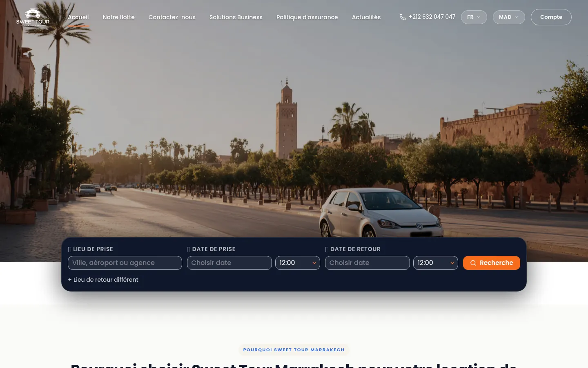Screen dimensions: 588x368
Task: Expand the MAD currency selector
Action: pos(509,17)
